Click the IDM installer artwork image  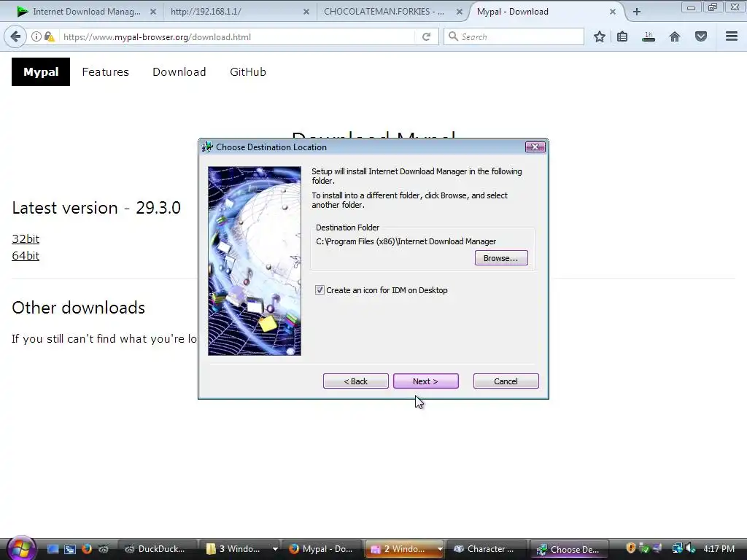pos(255,261)
